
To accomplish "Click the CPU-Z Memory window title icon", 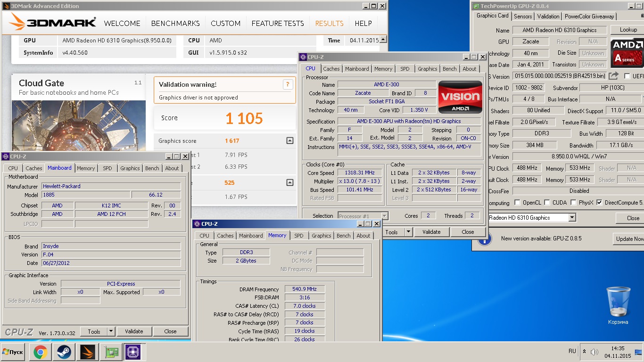I will click(x=197, y=224).
